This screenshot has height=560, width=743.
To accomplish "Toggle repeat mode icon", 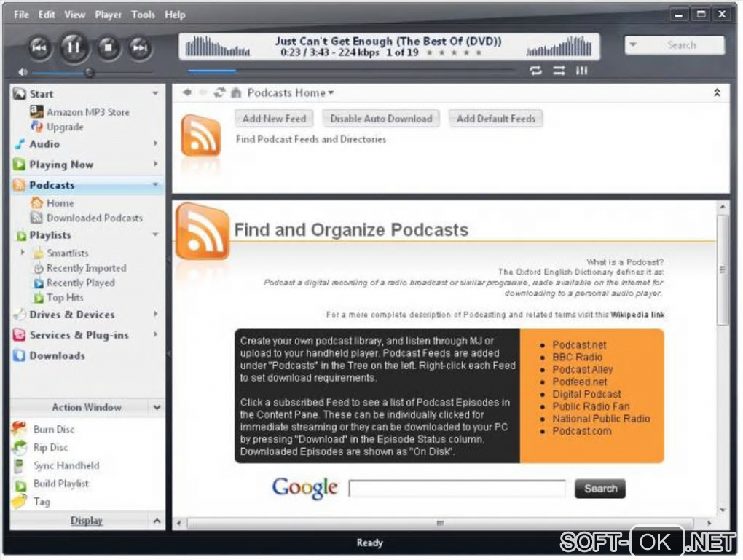I will pos(535,71).
